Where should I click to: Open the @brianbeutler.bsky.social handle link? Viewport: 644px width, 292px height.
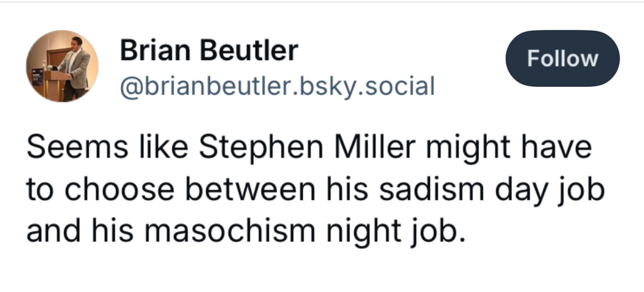(277, 84)
